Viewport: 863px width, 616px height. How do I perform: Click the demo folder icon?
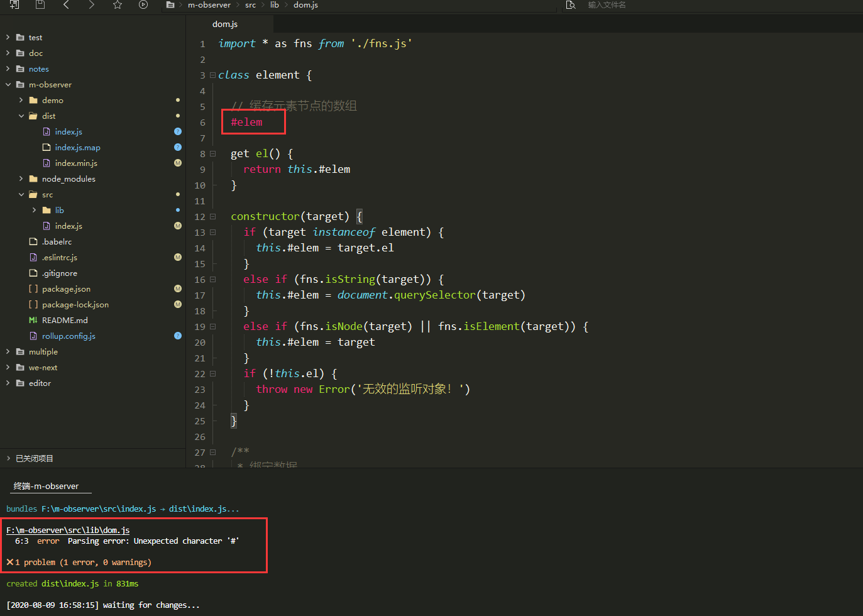pyautogui.click(x=33, y=100)
